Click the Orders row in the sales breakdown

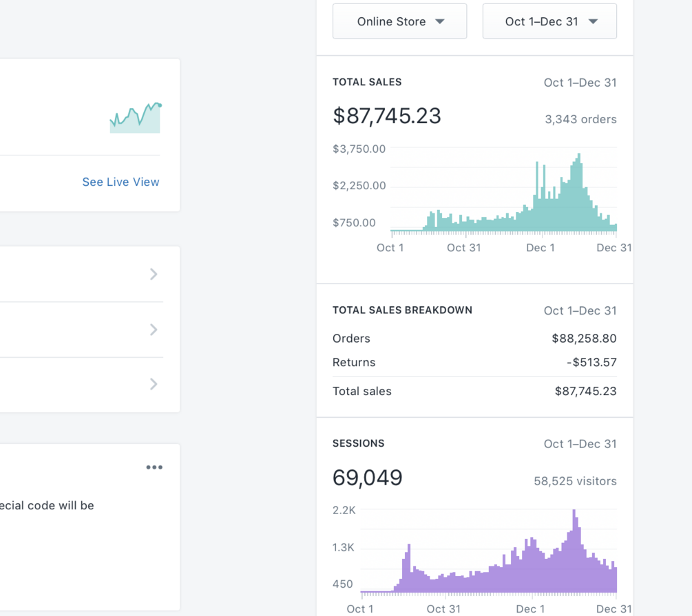[x=474, y=339]
